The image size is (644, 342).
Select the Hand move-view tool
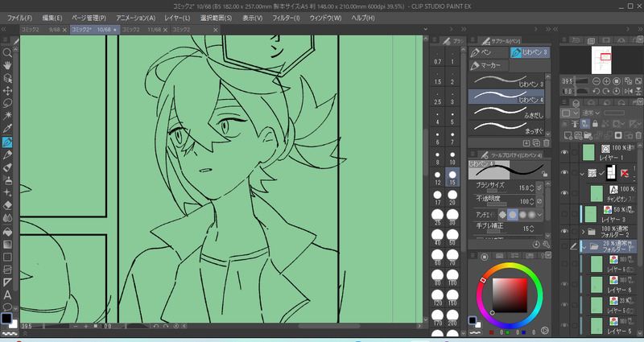tap(7, 65)
